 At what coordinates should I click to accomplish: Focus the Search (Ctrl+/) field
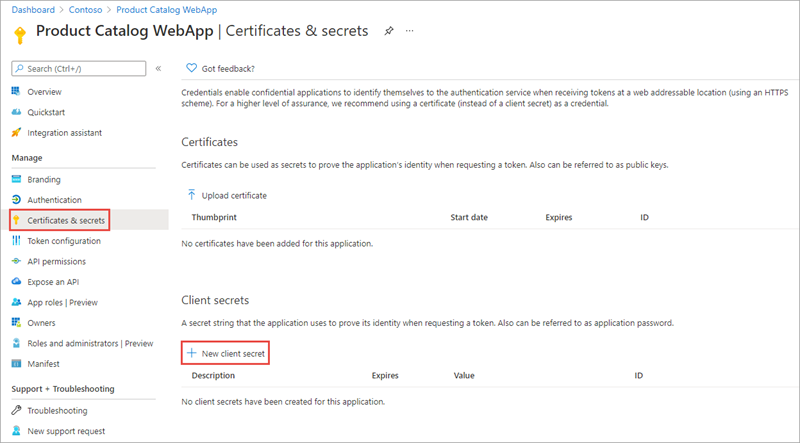pyautogui.click(x=79, y=68)
